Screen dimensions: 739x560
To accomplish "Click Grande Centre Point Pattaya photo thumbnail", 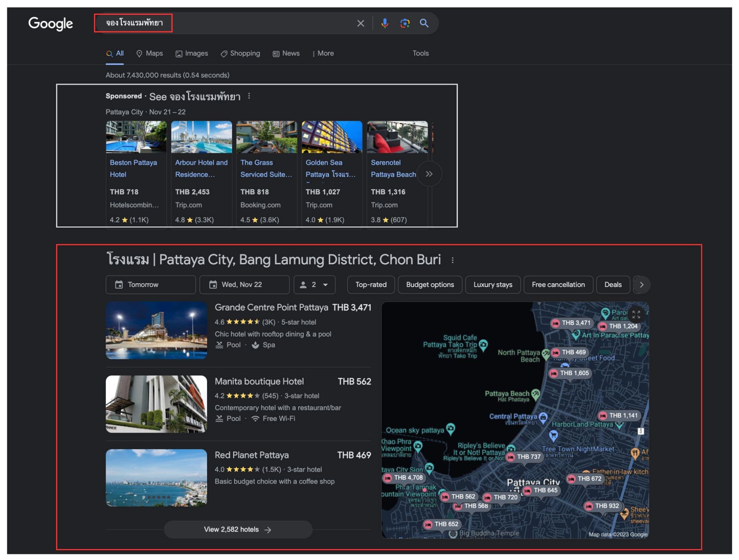I will pos(156,330).
